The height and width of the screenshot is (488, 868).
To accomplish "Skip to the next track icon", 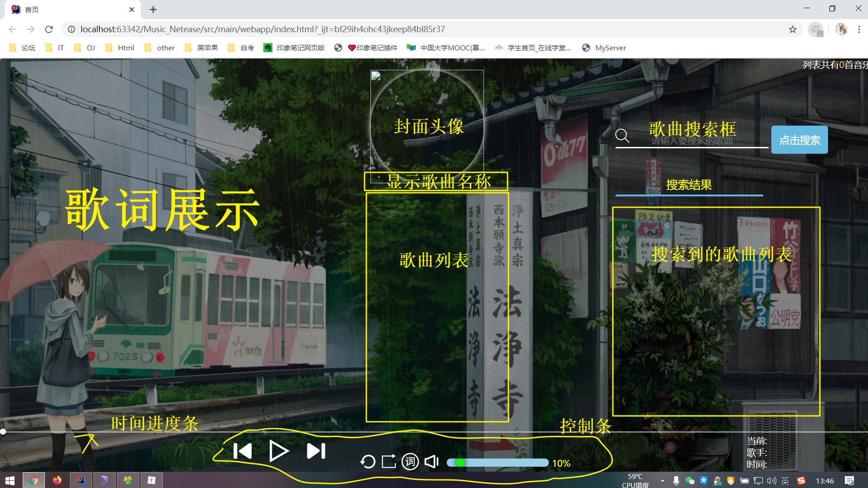I will tap(316, 451).
